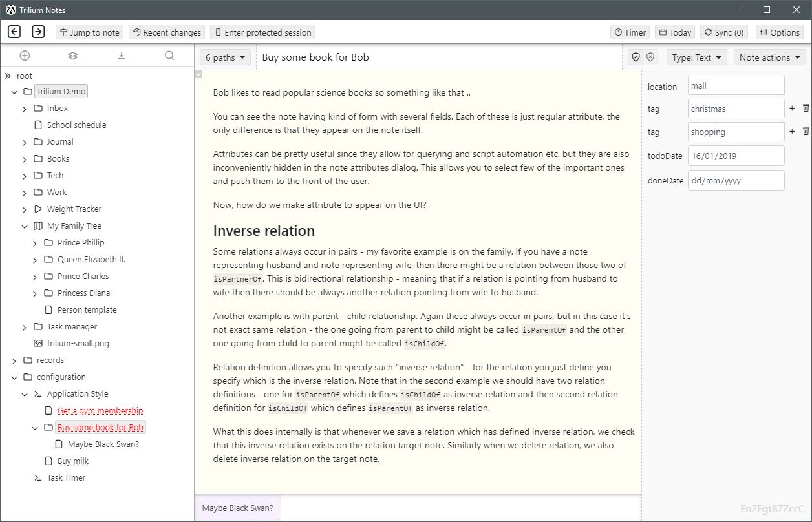Click scroll to active note icon
The image size is (812, 522).
pos(121,56)
